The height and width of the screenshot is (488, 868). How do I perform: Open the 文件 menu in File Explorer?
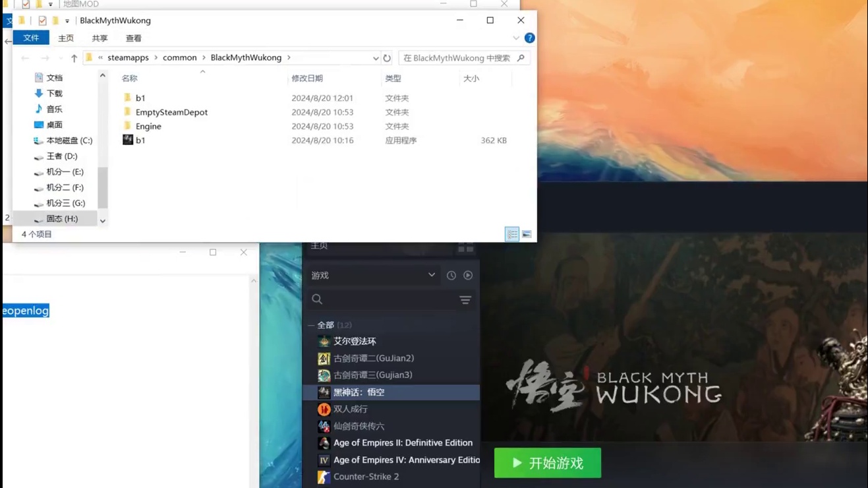coord(30,38)
